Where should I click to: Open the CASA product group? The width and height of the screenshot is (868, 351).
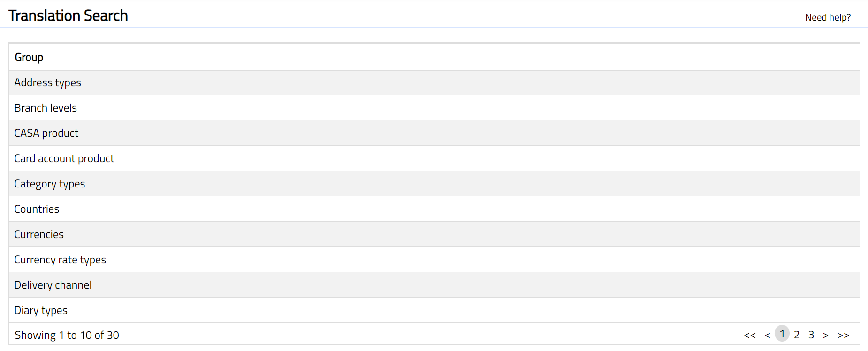pos(46,133)
